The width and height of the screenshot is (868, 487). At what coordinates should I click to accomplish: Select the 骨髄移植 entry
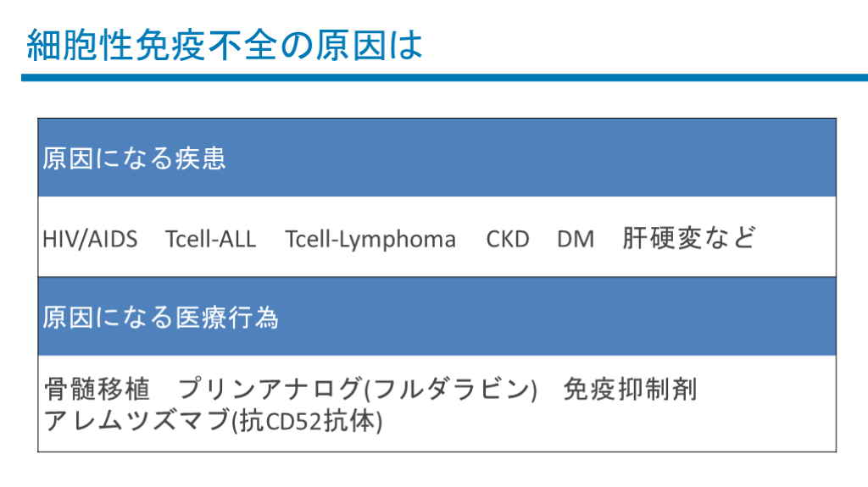(x=96, y=390)
